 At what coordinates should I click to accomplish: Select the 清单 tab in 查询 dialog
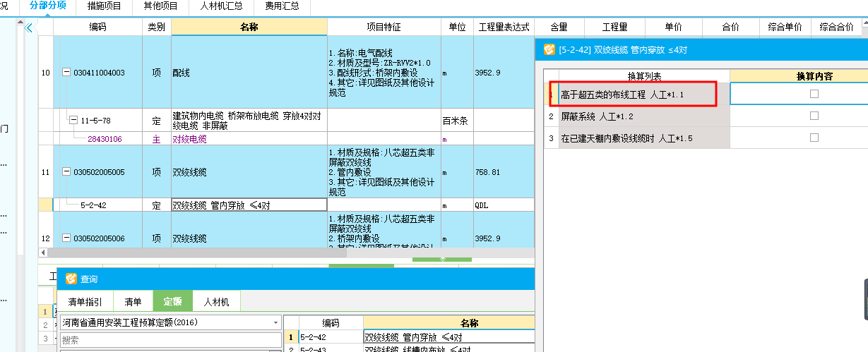pos(133,301)
